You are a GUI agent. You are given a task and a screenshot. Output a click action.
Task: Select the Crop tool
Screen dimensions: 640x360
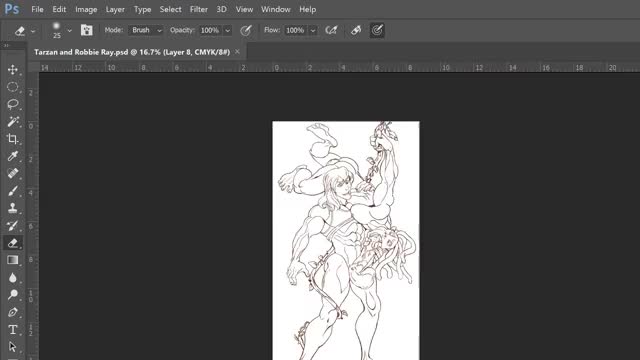[13, 139]
